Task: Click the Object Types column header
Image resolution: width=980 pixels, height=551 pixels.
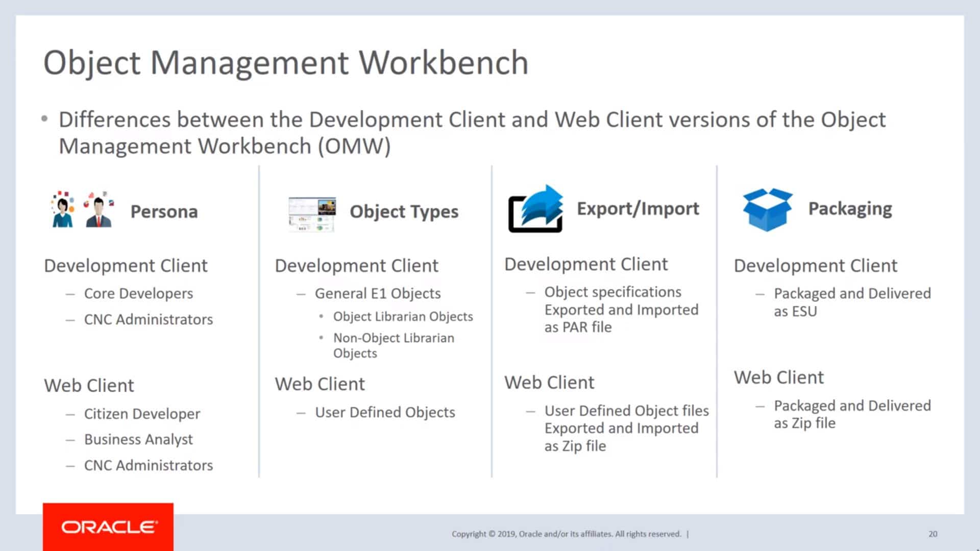Action: pos(404,212)
